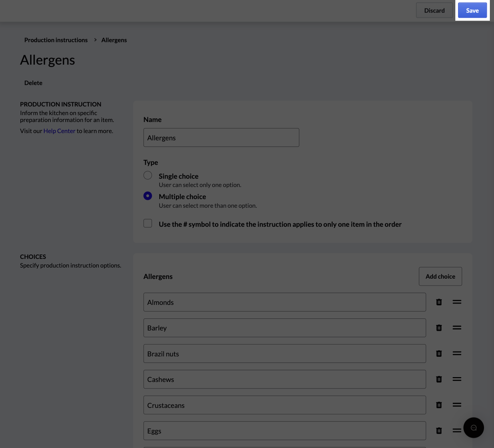Viewport: 494px width, 448px height.
Task: Enable the # symbol instruction checkbox
Action: (x=148, y=223)
